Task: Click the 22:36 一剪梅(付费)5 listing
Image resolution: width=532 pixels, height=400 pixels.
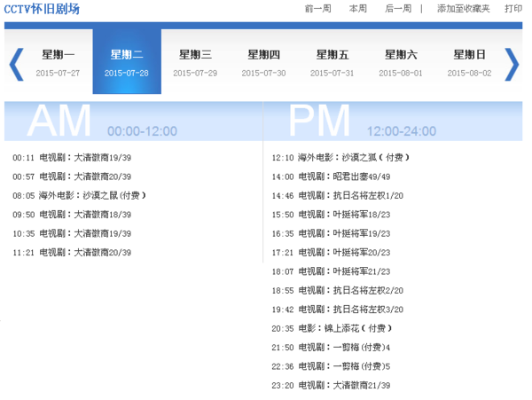Action: point(331,367)
